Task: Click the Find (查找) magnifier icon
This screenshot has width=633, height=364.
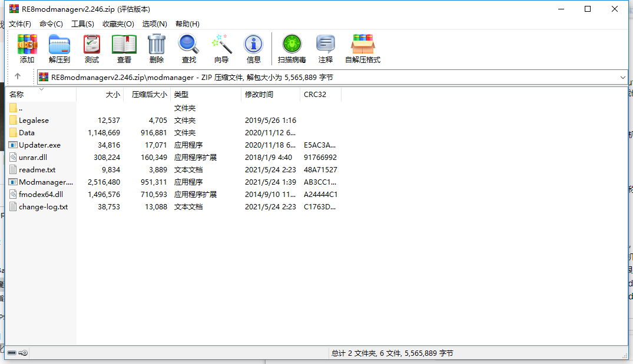Action: [x=188, y=44]
